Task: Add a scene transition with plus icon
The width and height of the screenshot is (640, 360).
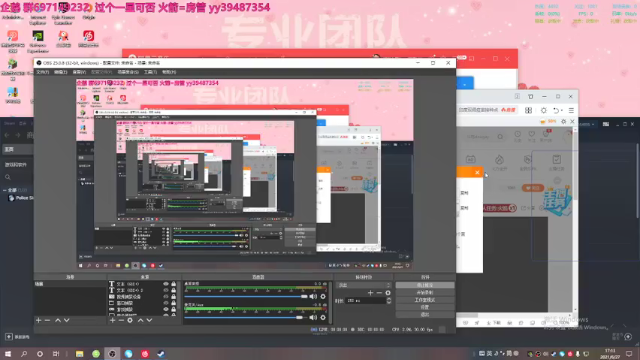Action: pyautogui.click(x=370, y=293)
